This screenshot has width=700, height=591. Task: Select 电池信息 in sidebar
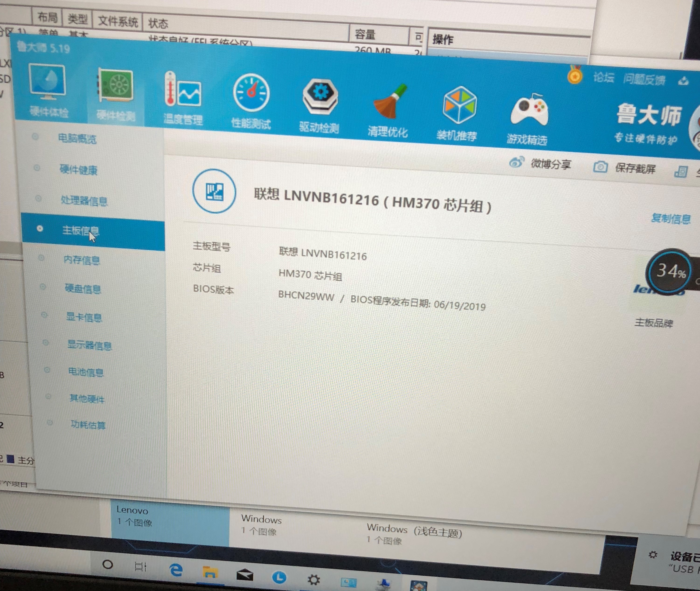point(86,372)
